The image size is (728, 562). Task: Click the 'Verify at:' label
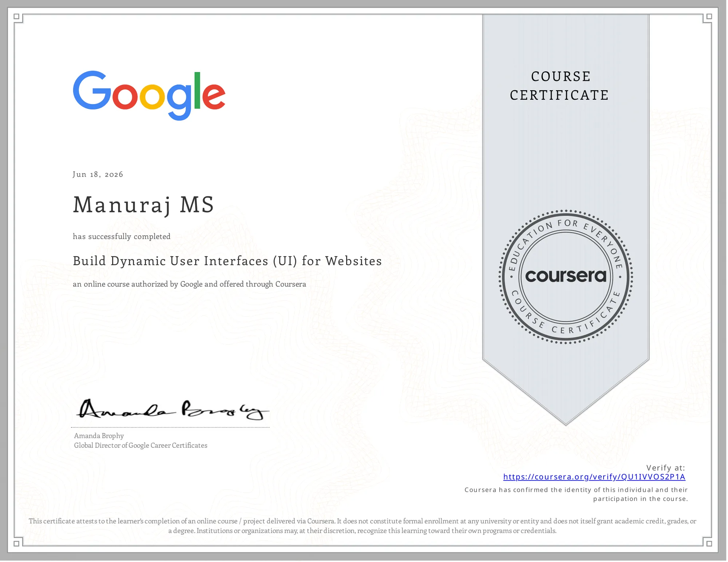coord(666,468)
